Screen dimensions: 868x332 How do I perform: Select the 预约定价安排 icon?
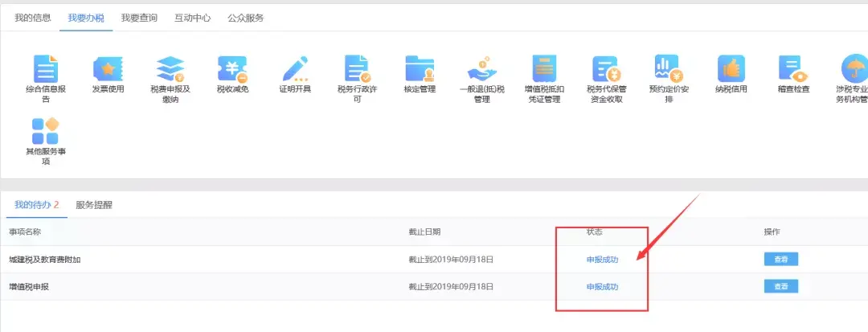pyautogui.click(x=669, y=69)
